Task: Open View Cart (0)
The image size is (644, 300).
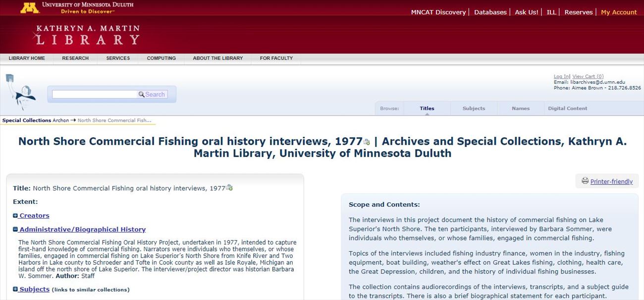Action: 588,76
